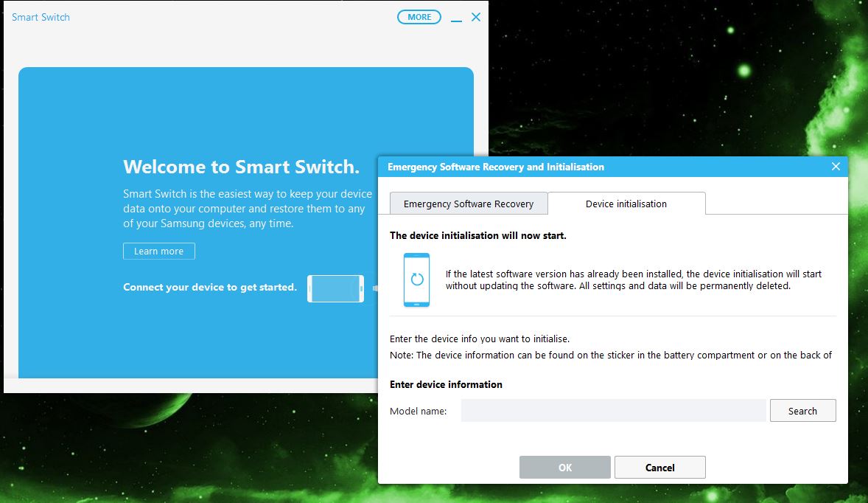Click the Learn more button
Image resolution: width=868 pixels, height=503 pixels.
pyautogui.click(x=159, y=251)
